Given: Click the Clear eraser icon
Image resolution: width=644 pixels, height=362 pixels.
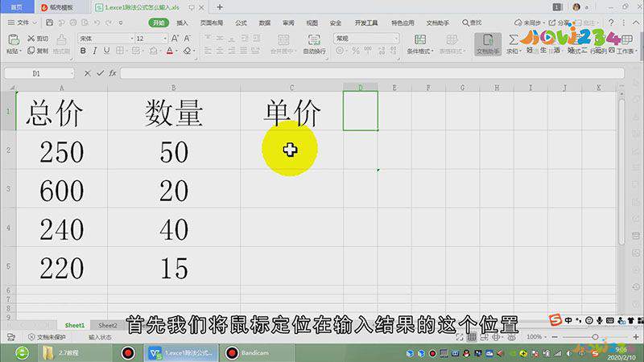Looking at the screenshot, I should 188,51.
